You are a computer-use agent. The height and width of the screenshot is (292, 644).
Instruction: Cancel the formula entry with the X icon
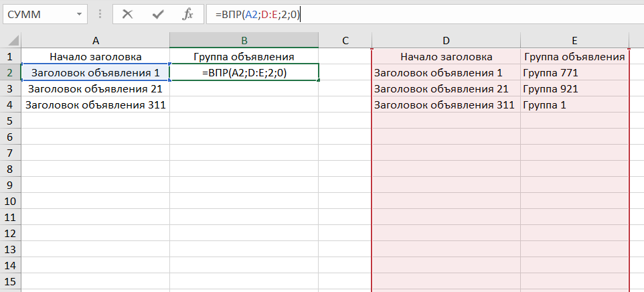click(127, 13)
